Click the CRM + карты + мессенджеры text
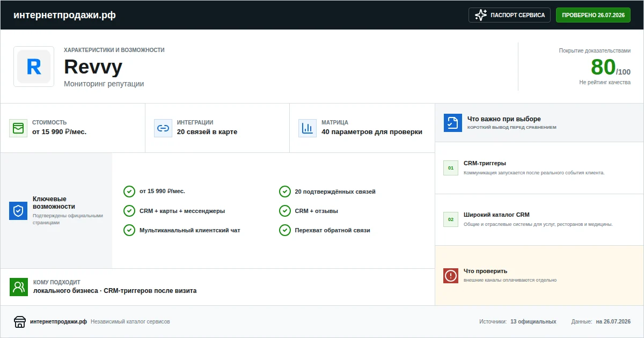Viewport: 644px width, 338px height. [x=182, y=211]
